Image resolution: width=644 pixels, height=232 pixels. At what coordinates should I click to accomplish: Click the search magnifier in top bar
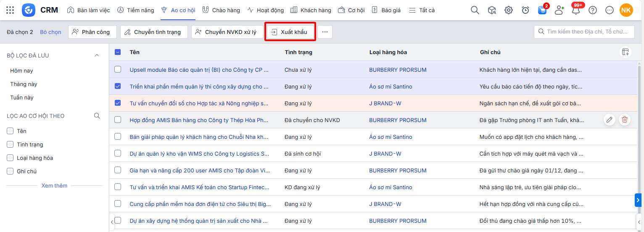pos(475,10)
